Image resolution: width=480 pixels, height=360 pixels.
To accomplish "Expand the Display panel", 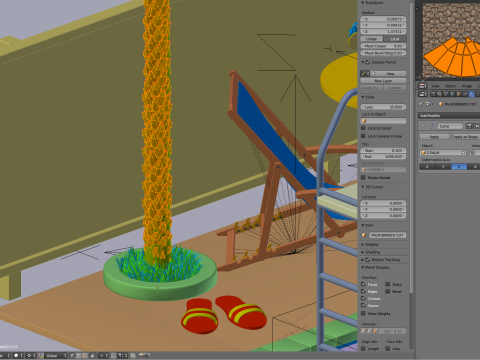I will [363, 245].
